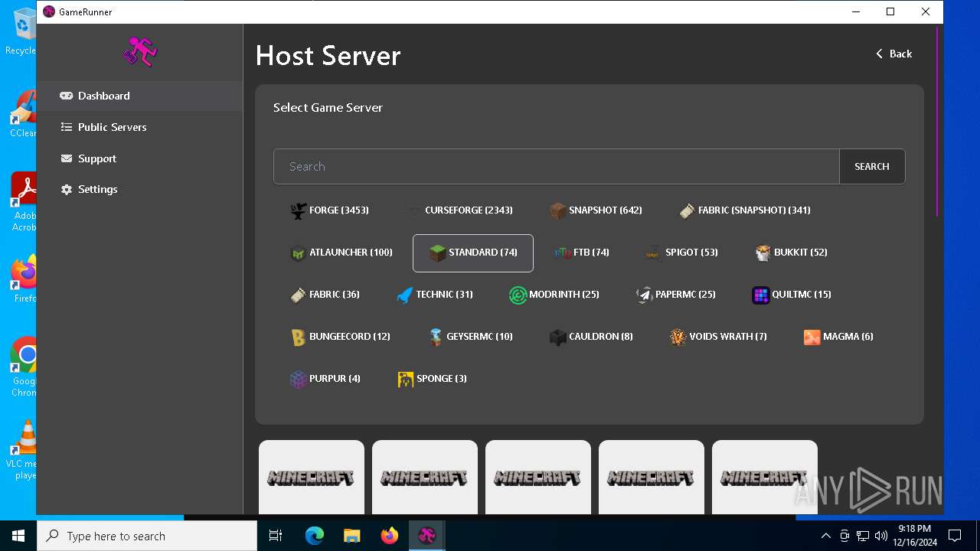Viewport: 980px width, 551px height.
Task: Launch Microsoft Edge from taskbar
Action: [315, 536]
